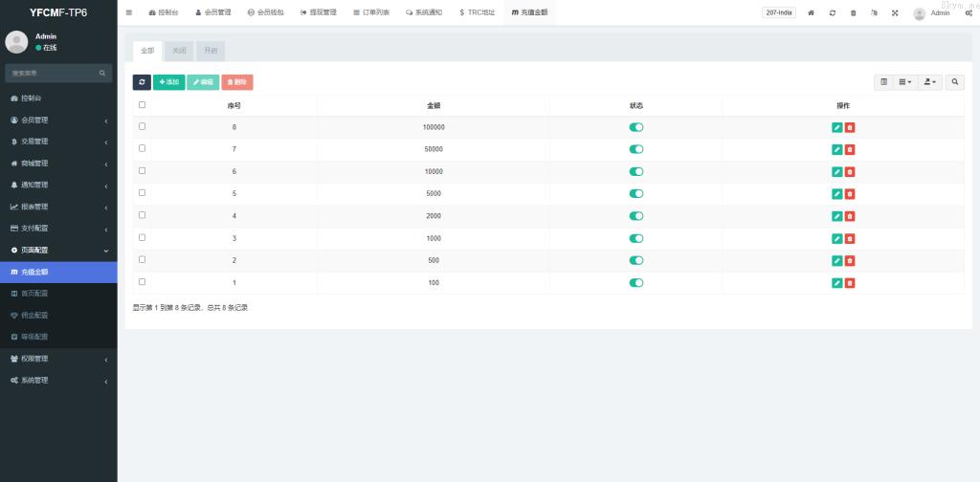Image resolution: width=980 pixels, height=482 pixels.
Task: Click the trash icon in top navbar
Action: pos(854,13)
